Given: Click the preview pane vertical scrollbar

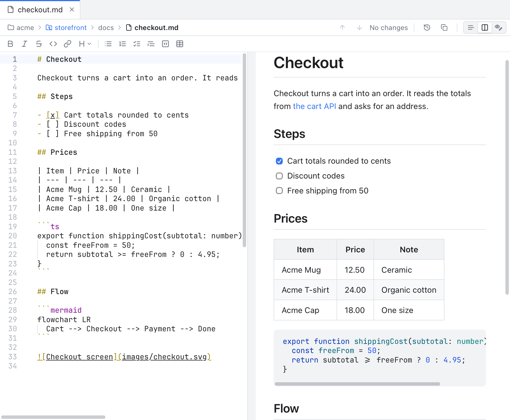Looking at the screenshot, I should click(507, 177).
